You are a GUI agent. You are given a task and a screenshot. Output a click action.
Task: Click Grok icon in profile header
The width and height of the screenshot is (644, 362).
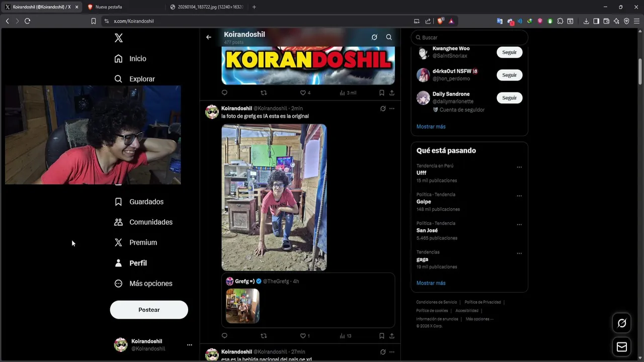(374, 37)
